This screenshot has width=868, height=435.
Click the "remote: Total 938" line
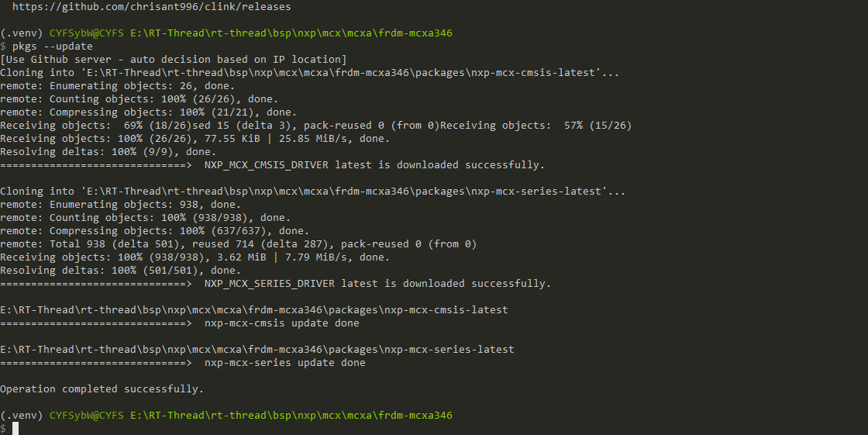click(x=239, y=243)
